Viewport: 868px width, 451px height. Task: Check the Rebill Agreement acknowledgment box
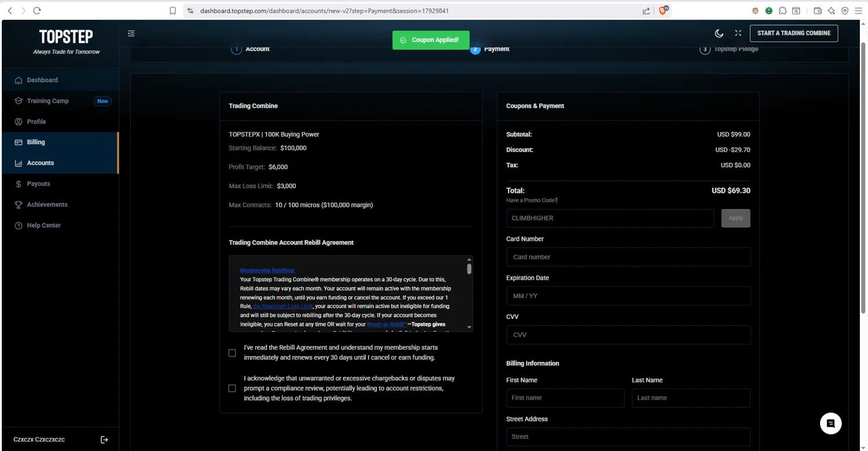232,353
